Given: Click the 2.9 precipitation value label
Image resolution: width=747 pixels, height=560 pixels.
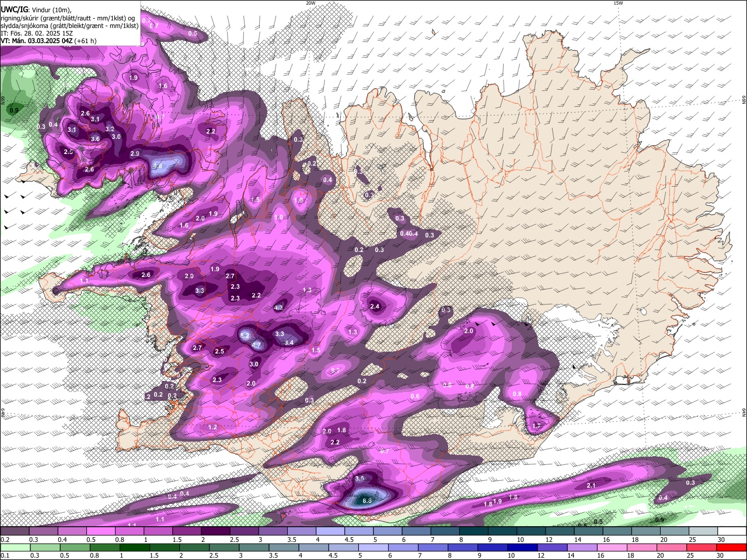Looking at the screenshot, I should (135, 153).
